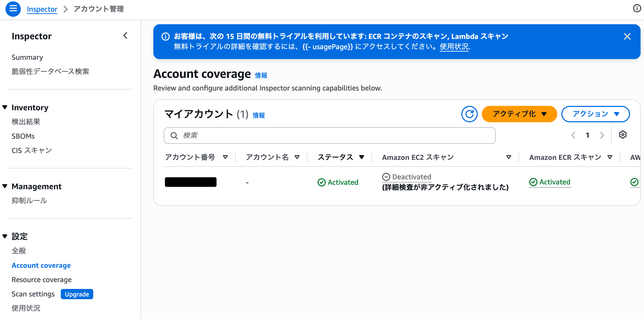
Task: Collapse the 設定 section
Action: pyautogui.click(x=5, y=236)
